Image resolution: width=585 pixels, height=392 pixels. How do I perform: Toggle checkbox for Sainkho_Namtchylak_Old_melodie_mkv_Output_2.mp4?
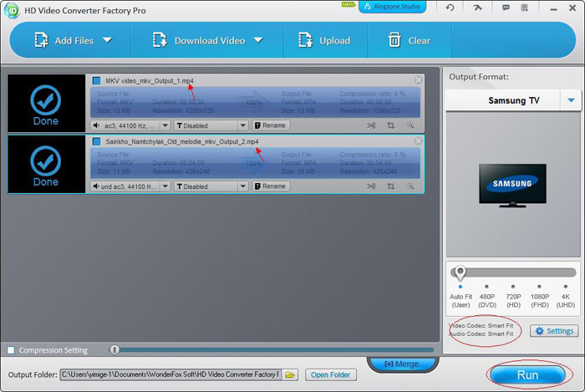pos(97,141)
